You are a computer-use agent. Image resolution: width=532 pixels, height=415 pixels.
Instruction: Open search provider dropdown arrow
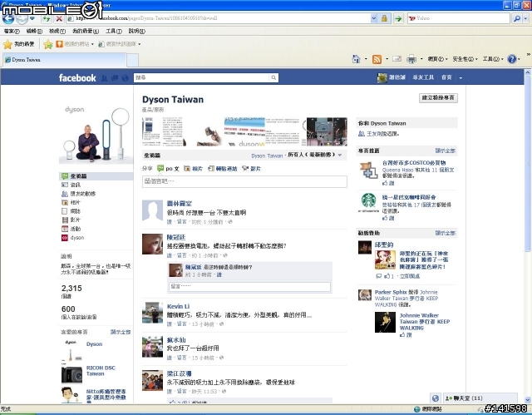tap(525, 18)
